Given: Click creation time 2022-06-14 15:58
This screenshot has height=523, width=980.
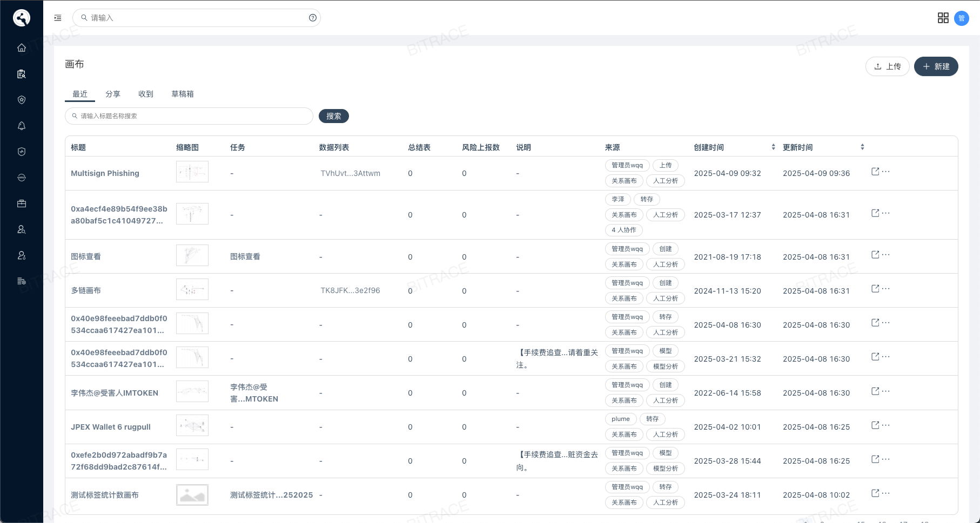Looking at the screenshot, I should [x=727, y=393].
